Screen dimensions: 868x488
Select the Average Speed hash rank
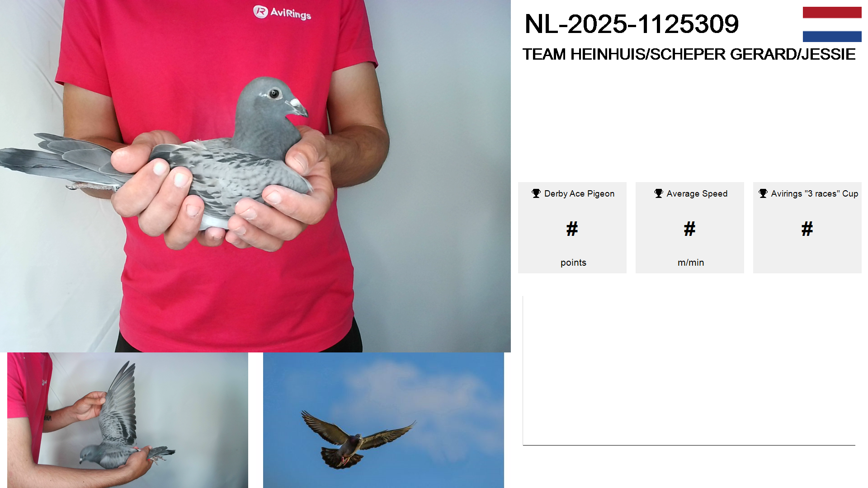[x=689, y=229]
